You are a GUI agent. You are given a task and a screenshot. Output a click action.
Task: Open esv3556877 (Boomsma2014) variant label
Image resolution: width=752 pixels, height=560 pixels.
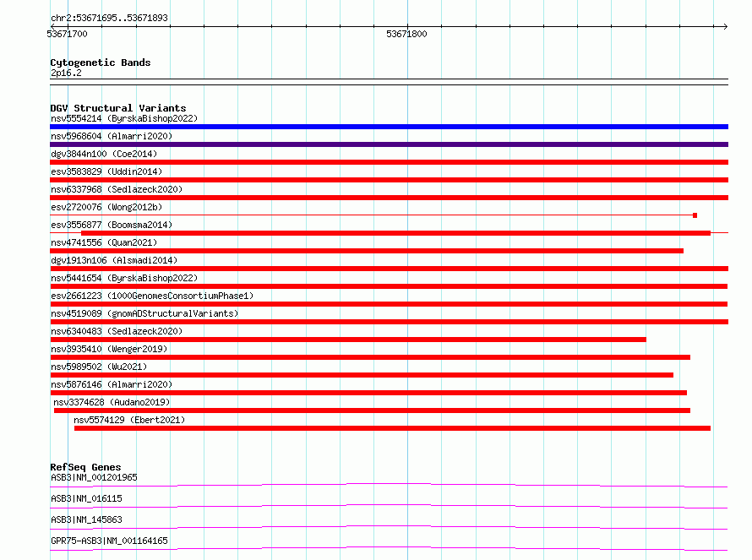click(112, 225)
